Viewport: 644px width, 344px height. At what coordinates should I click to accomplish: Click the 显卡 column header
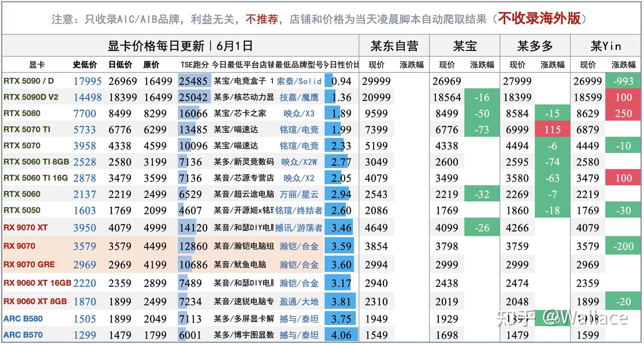pyautogui.click(x=37, y=65)
